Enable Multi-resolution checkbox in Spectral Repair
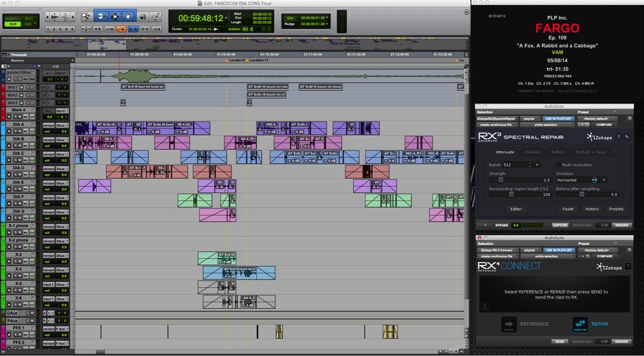The image size is (644, 356). (x=558, y=165)
